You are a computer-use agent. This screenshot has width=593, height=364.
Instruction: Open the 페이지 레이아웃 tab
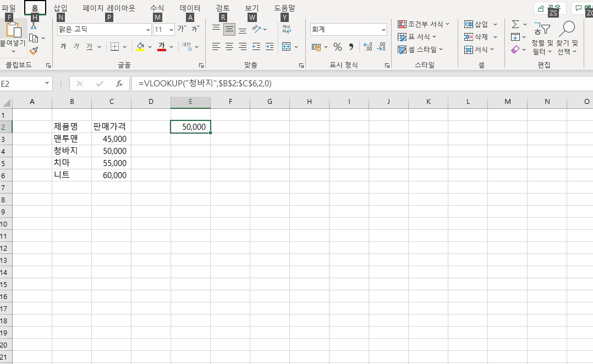point(108,8)
